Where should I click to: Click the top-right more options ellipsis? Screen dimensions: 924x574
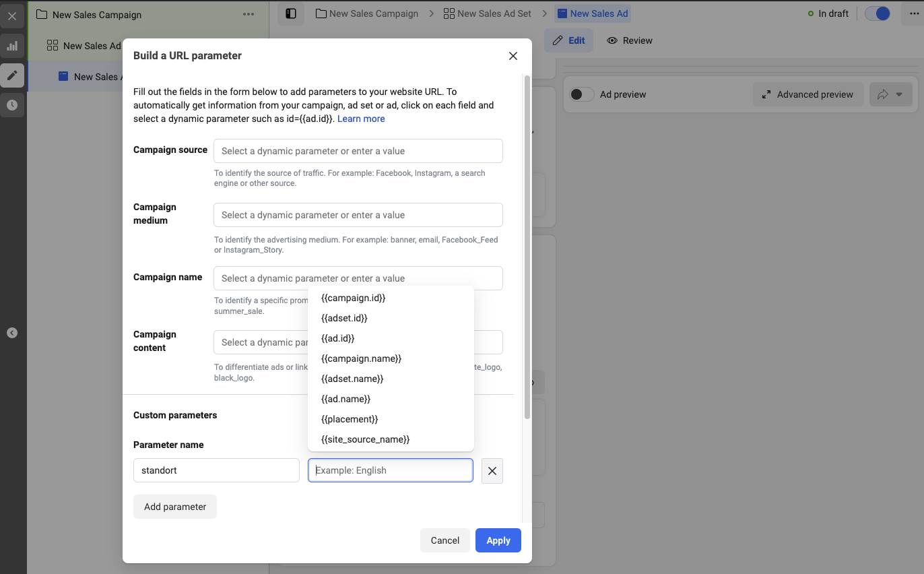(913, 13)
